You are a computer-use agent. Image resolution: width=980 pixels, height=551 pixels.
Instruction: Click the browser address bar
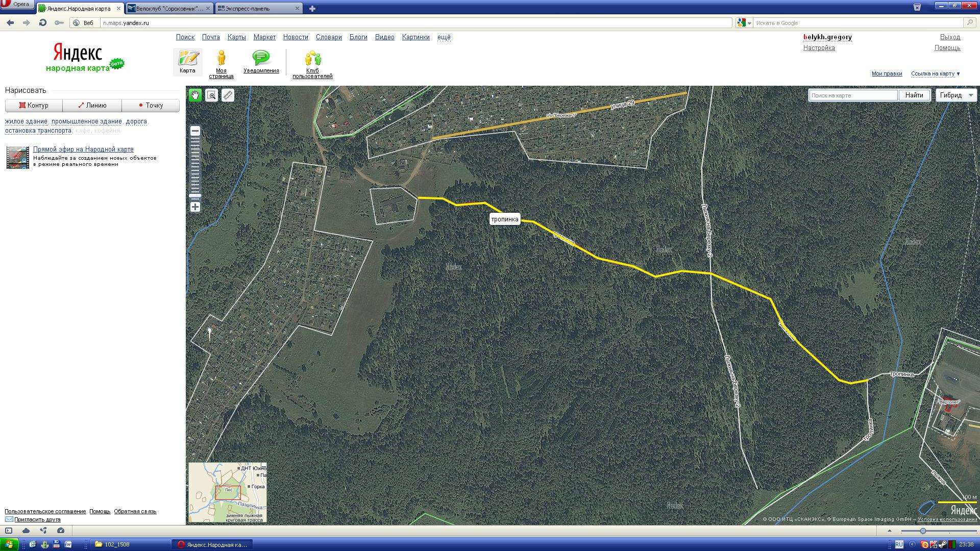pos(416,22)
